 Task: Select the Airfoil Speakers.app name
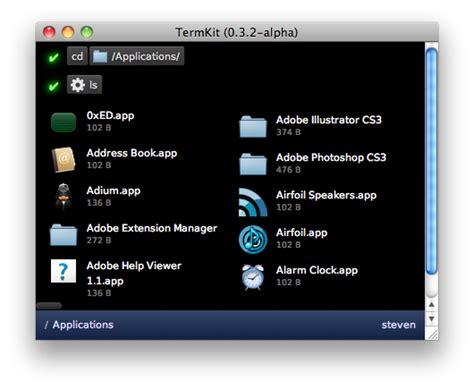326,195
